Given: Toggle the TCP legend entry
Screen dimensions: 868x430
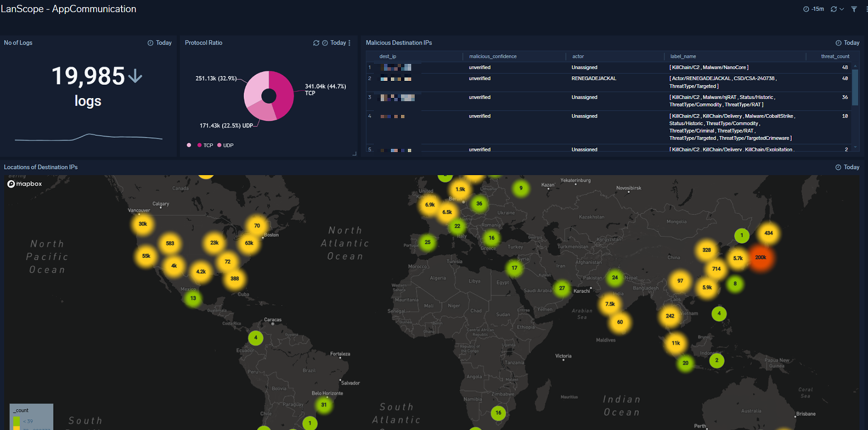Looking at the screenshot, I should (205, 145).
